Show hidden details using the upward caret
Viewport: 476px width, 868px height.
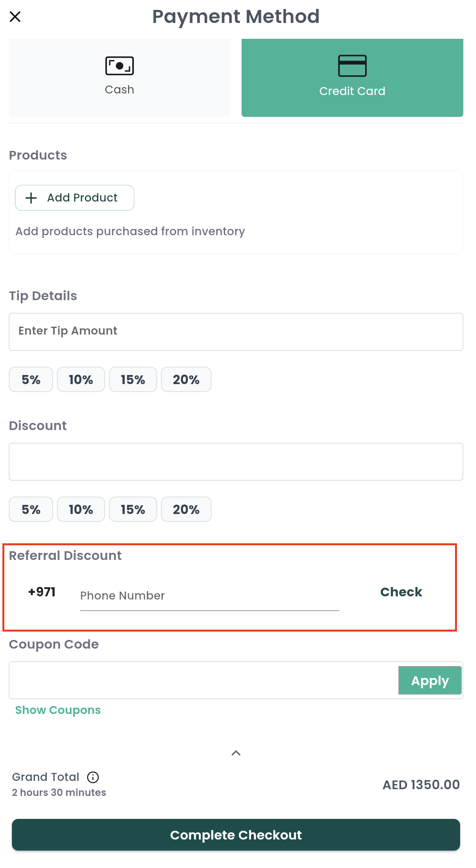coord(236,752)
